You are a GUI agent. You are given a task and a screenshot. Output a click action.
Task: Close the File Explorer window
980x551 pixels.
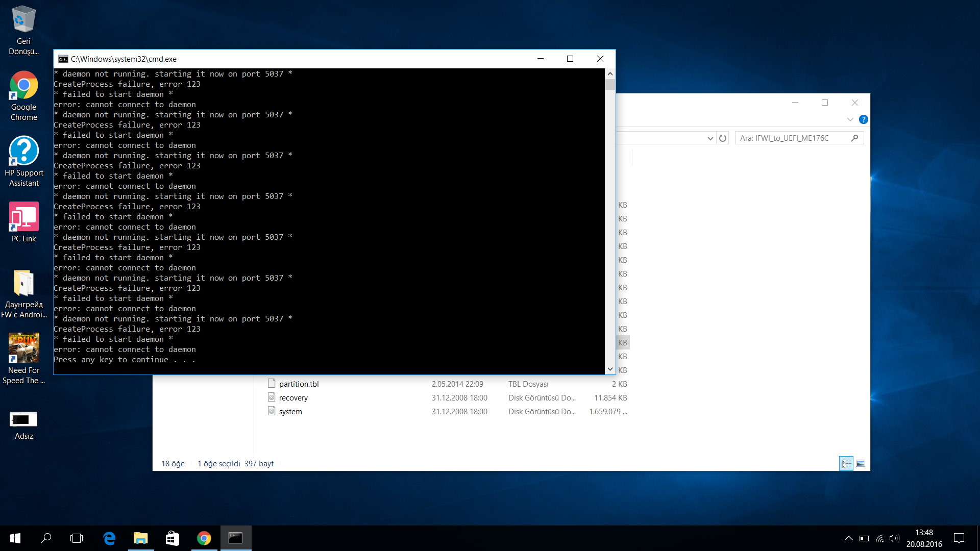click(855, 103)
